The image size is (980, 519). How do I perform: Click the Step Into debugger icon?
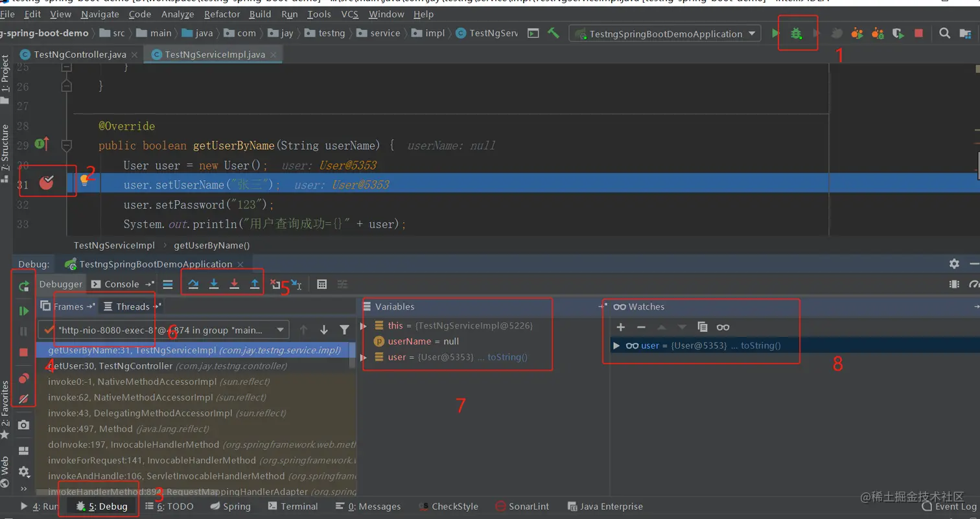click(214, 284)
